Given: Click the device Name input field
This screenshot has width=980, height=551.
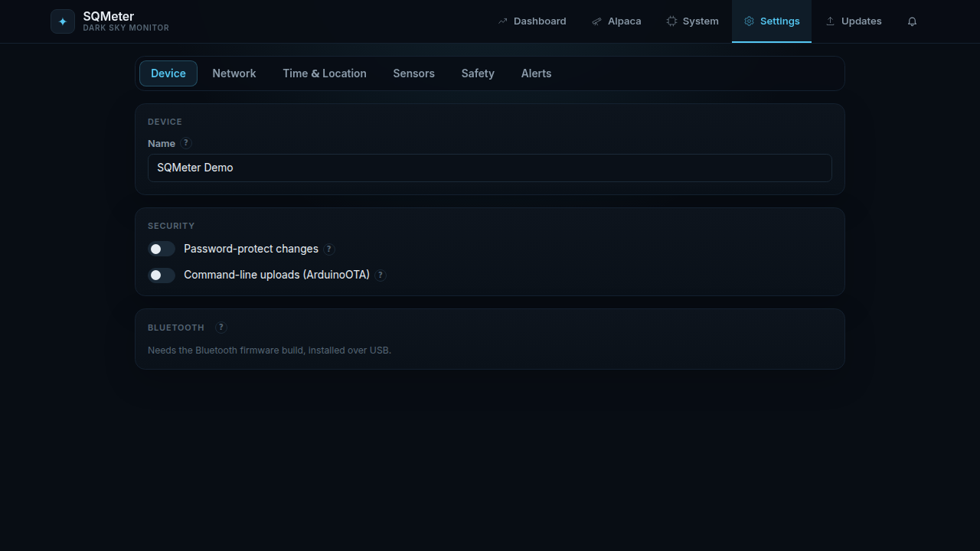Looking at the screenshot, I should point(490,168).
